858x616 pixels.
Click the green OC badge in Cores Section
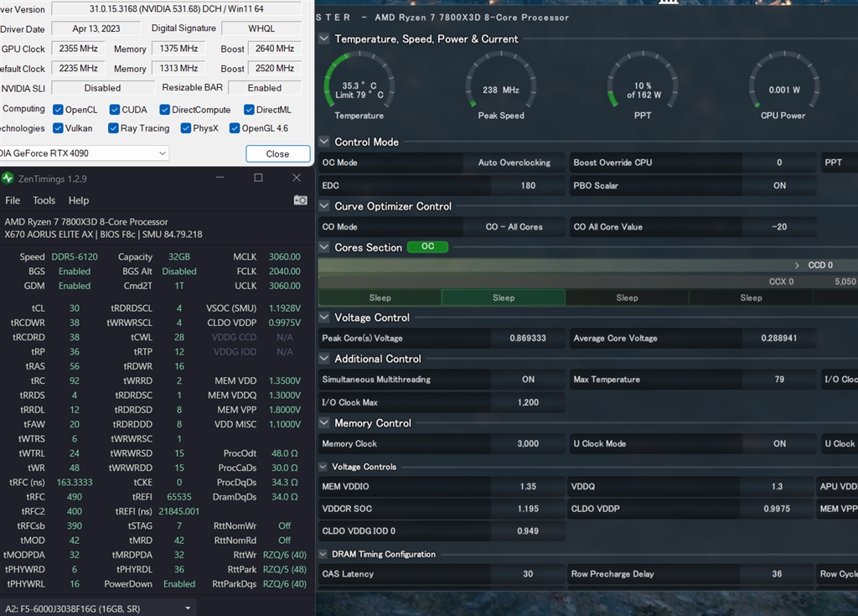point(428,247)
